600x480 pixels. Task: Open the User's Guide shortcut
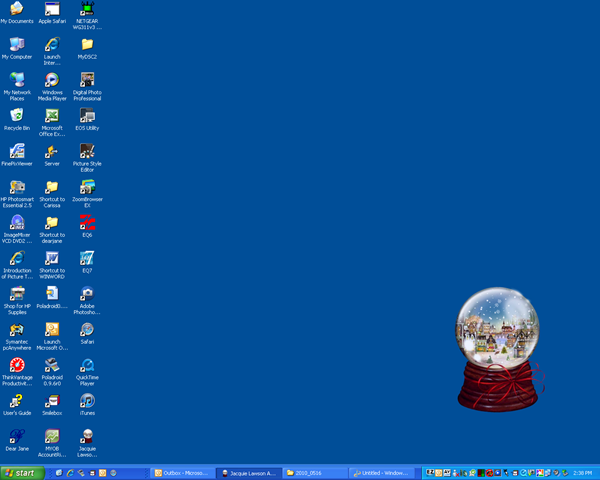click(17, 405)
